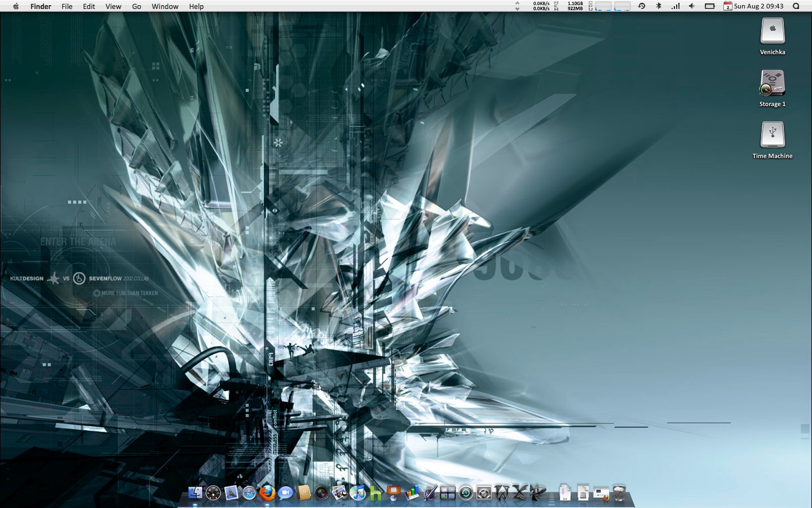Image resolution: width=812 pixels, height=508 pixels.
Task: Launch the dark 'P' app in Dock
Action: click(538, 493)
